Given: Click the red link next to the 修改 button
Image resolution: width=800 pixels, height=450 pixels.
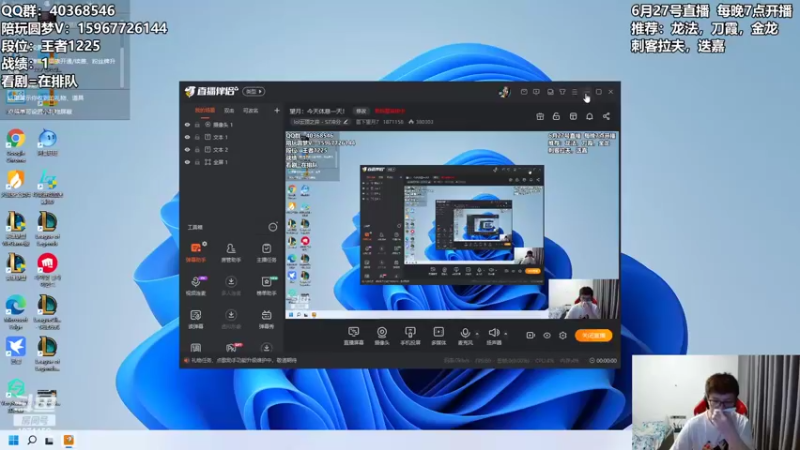Looking at the screenshot, I should coord(389,111).
